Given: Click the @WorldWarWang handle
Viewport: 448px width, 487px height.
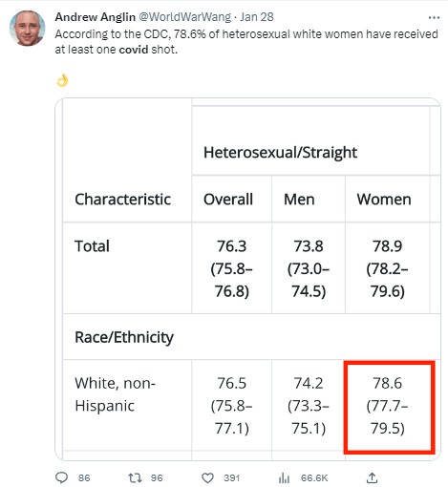Looking at the screenshot, I should (185, 17).
